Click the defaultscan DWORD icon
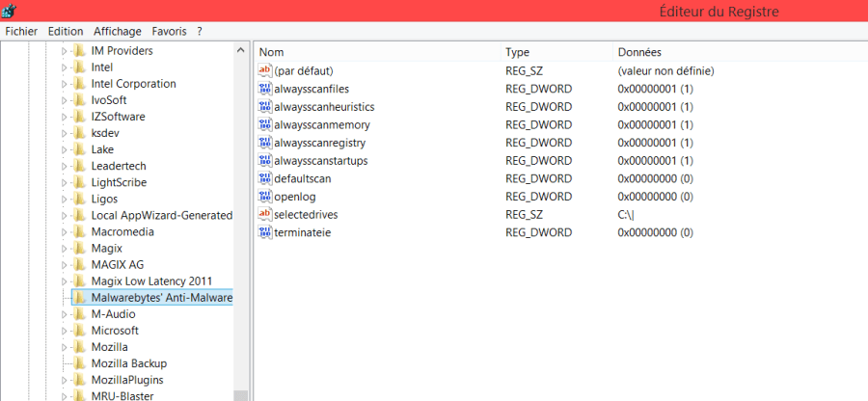Viewport: 868px width, 401px height. 265,178
